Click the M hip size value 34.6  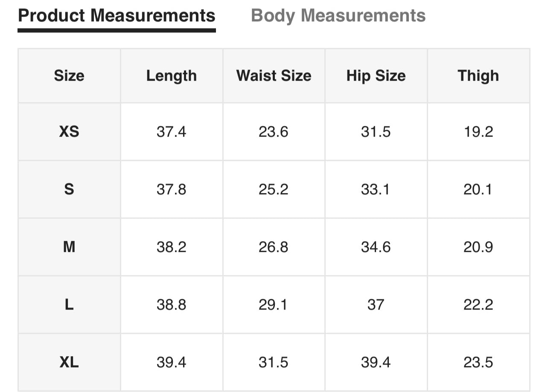(x=376, y=247)
